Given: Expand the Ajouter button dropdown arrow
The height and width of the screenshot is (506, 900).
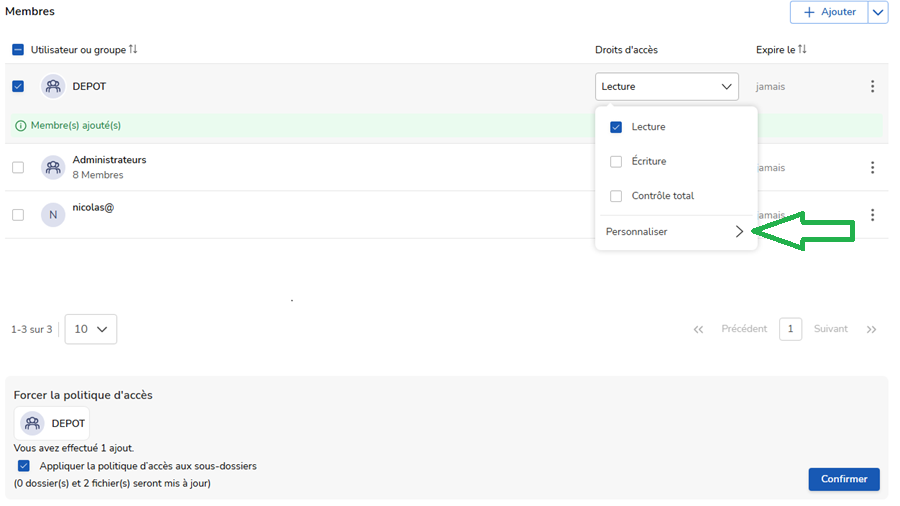Looking at the screenshot, I should tap(878, 12).
